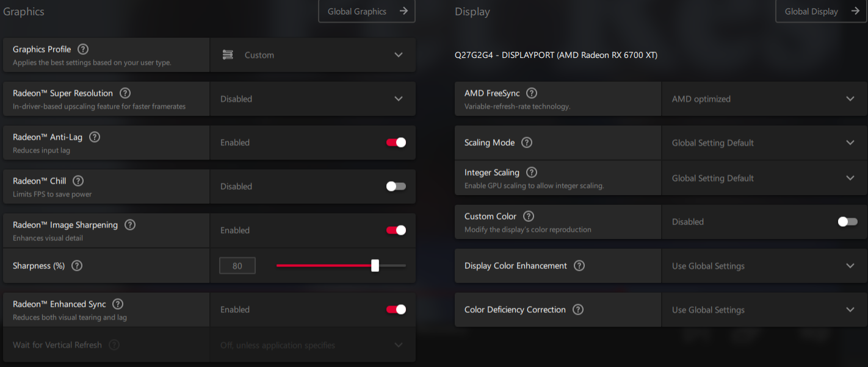Image resolution: width=868 pixels, height=367 pixels.
Task: Open the Global Graphics settings button
Action: pyautogui.click(x=367, y=12)
